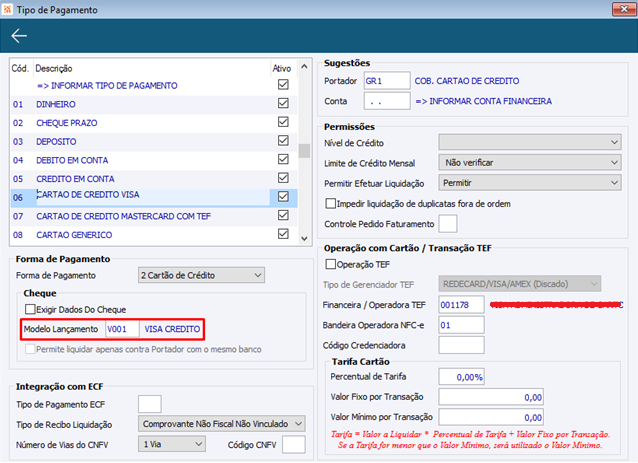Select the DEPOSITO row

point(154,142)
